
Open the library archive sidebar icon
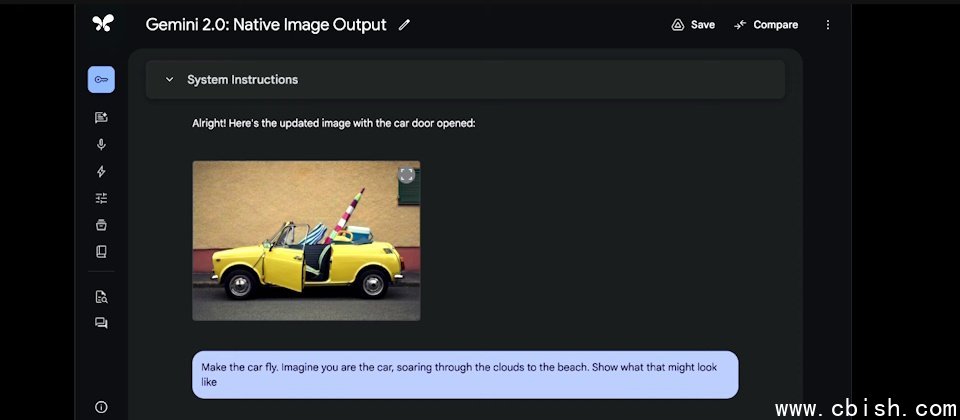click(101, 225)
